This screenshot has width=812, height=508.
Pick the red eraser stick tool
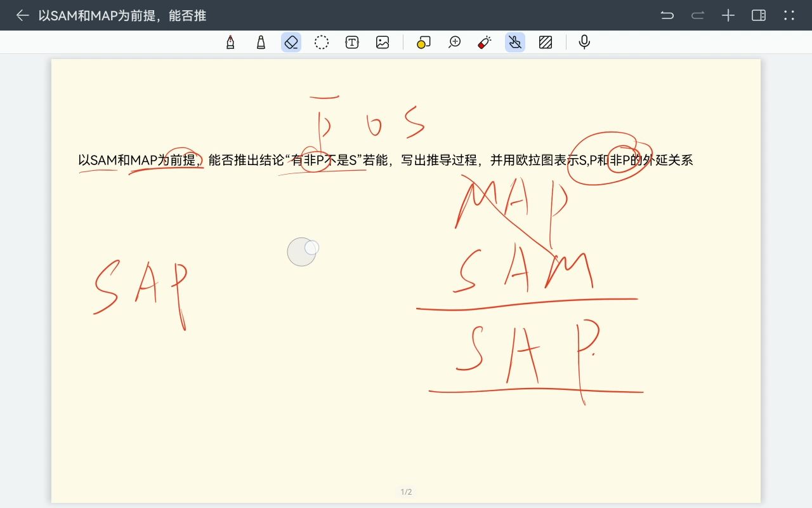coord(484,42)
